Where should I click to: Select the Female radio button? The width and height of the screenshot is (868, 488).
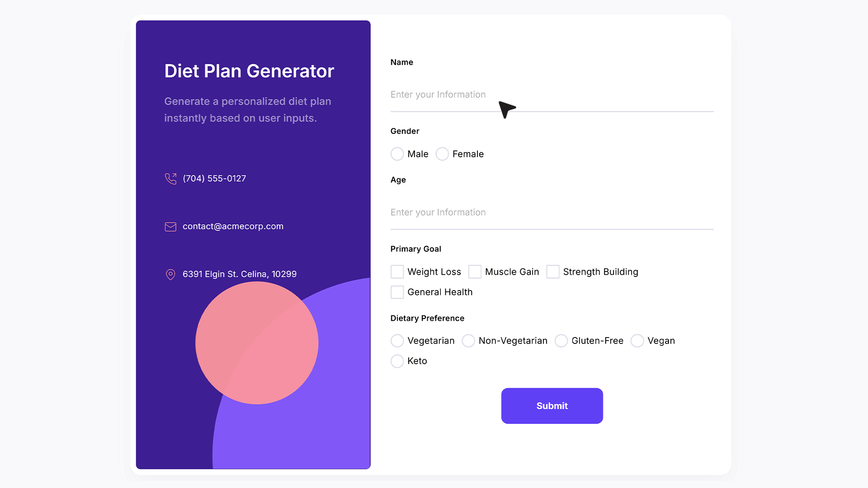pos(442,154)
